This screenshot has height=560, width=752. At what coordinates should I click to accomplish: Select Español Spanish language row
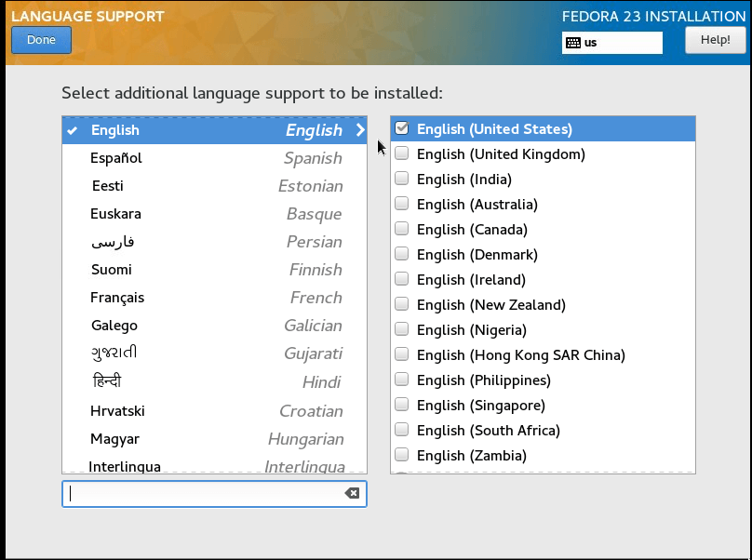(x=214, y=158)
